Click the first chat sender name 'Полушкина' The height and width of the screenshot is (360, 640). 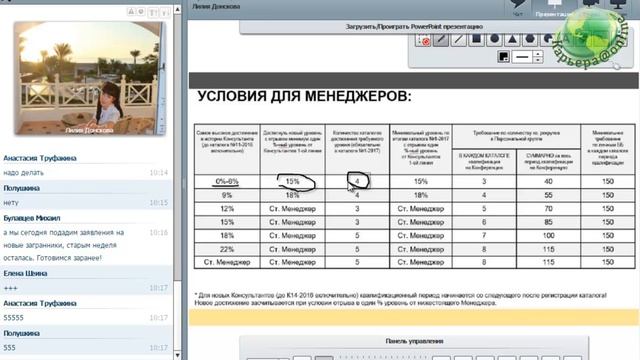[22, 188]
